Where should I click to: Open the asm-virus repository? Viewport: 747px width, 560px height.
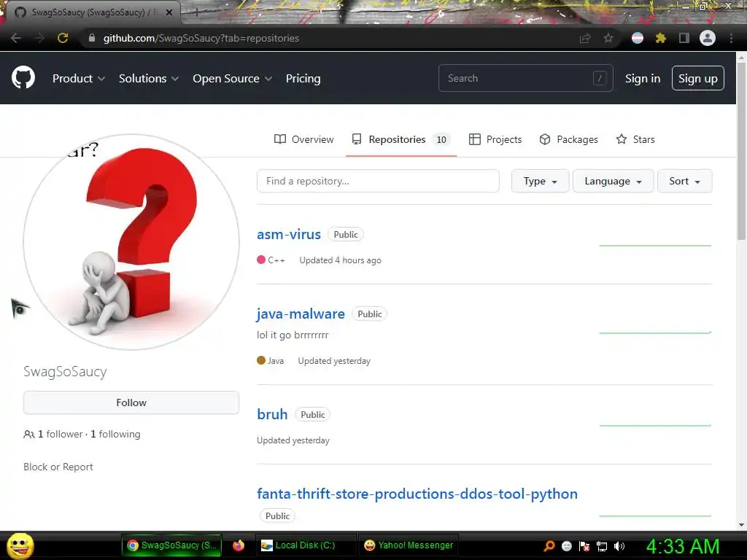click(289, 234)
